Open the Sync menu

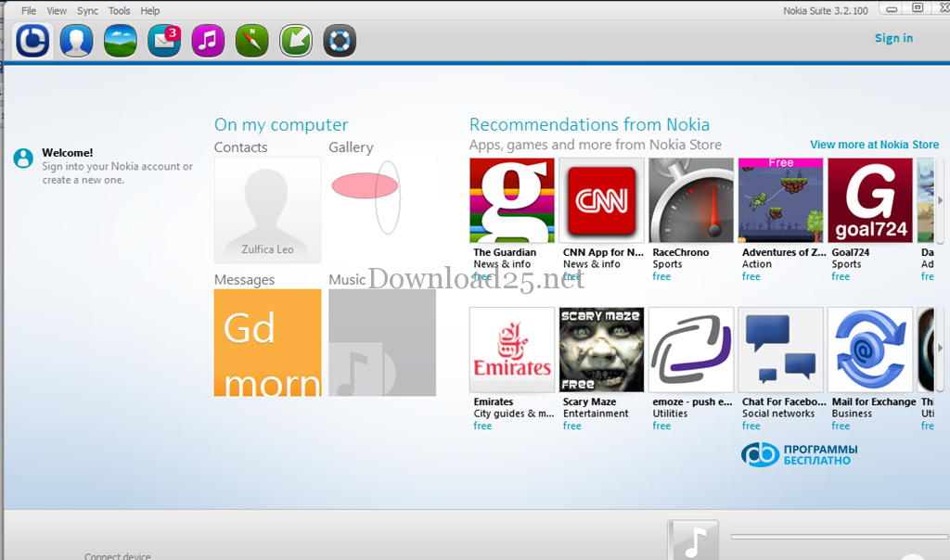pos(87,10)
